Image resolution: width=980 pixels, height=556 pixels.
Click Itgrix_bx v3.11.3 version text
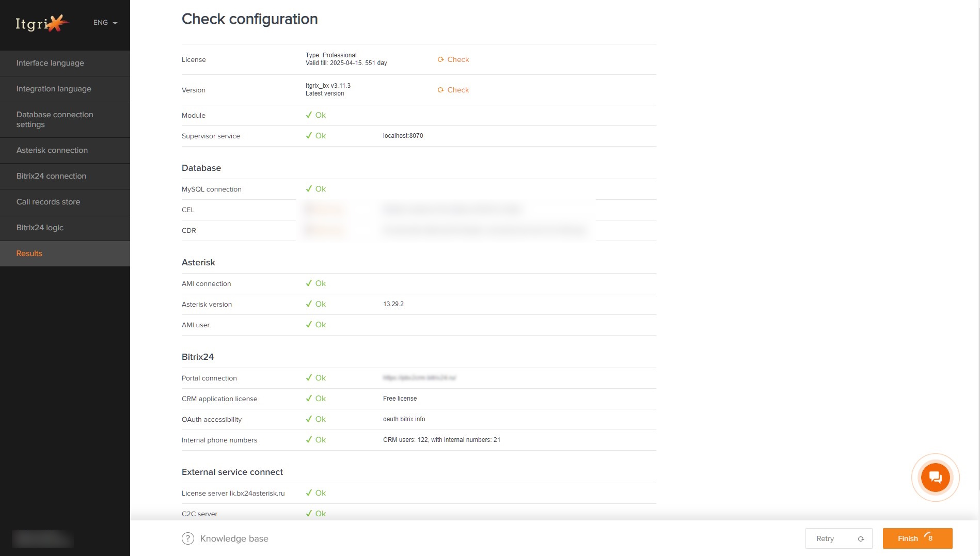point(328,86)
